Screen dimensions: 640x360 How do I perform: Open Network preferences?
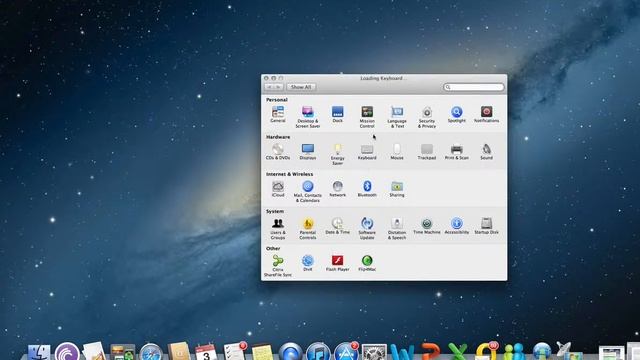(x=337, y=189)
